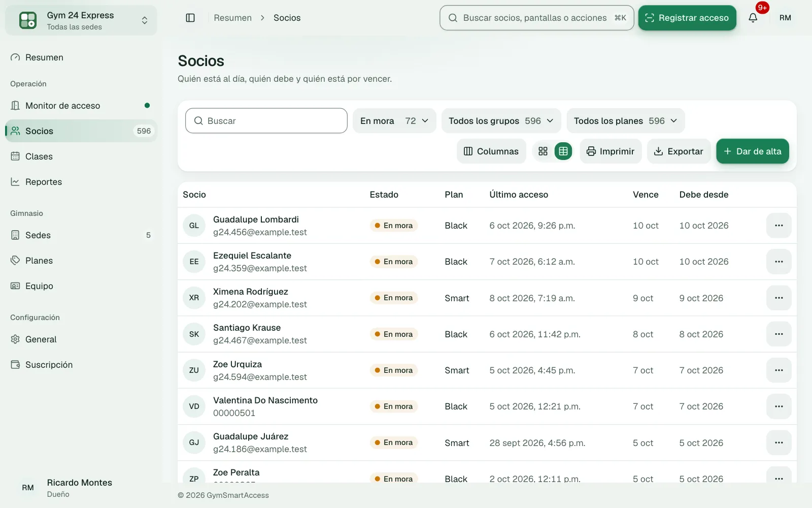Click the GL avatar of Guadalupe Lombardi
The width and height of the screenshot is (812, 508).
(194, 226)
